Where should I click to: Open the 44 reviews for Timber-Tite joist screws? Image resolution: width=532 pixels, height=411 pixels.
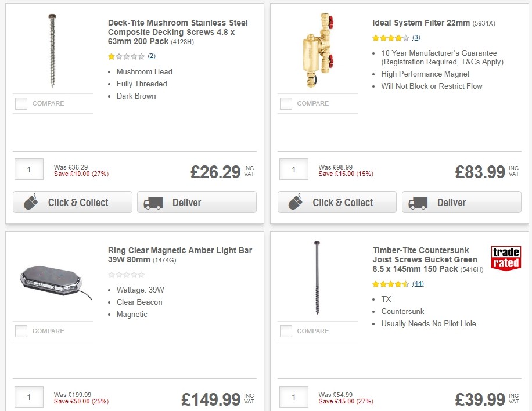pyautogui.click(x=418, y=283)
